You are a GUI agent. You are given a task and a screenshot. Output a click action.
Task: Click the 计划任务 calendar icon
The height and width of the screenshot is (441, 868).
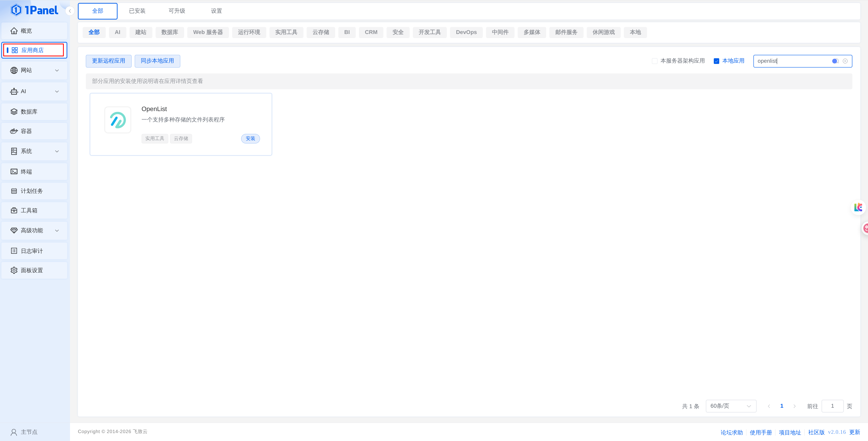tap(14, 191)
